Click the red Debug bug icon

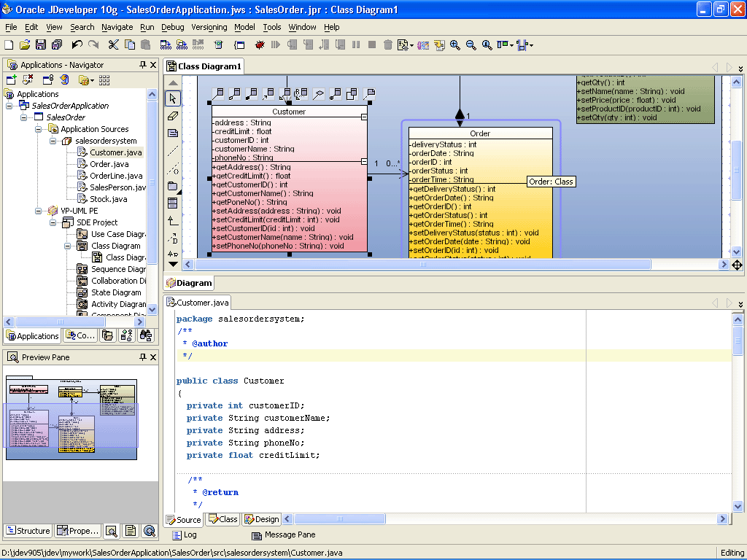coord(258,44)
